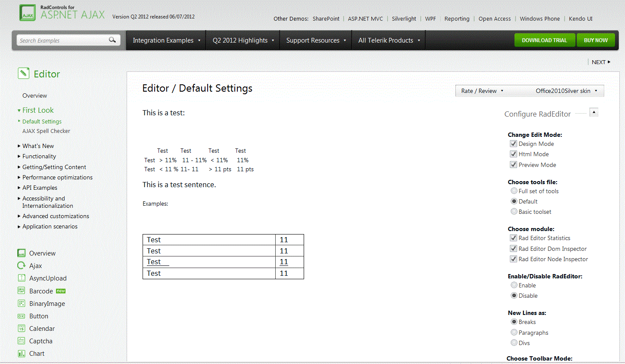Open the ASP.NET MVC demos link

pyautogui.click(x=365, y=19)
